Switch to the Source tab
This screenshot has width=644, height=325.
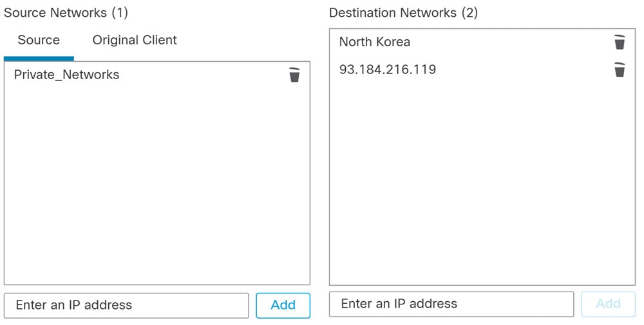[39, 40]
